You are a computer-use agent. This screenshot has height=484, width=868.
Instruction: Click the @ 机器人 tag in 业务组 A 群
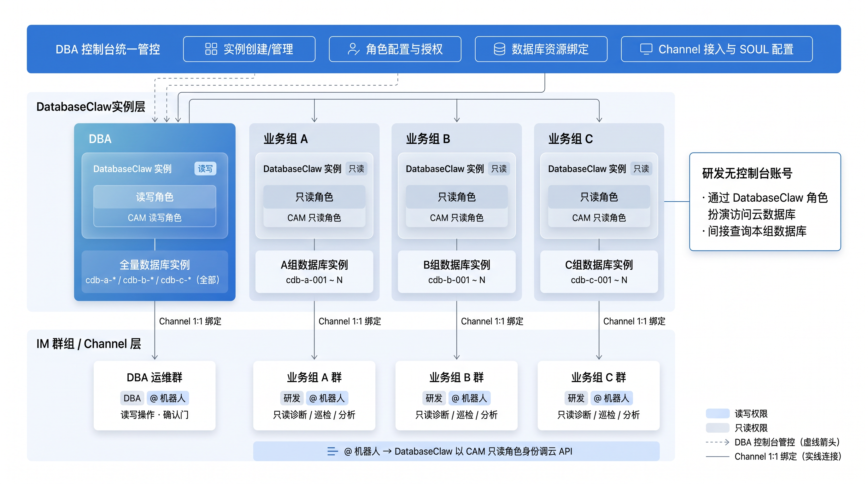[x=327, y=398]
